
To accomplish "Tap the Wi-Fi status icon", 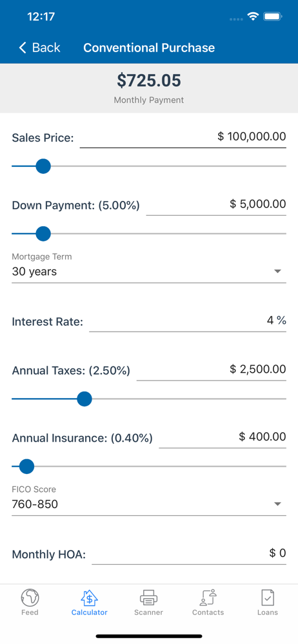I will click(x=253, y=17).
